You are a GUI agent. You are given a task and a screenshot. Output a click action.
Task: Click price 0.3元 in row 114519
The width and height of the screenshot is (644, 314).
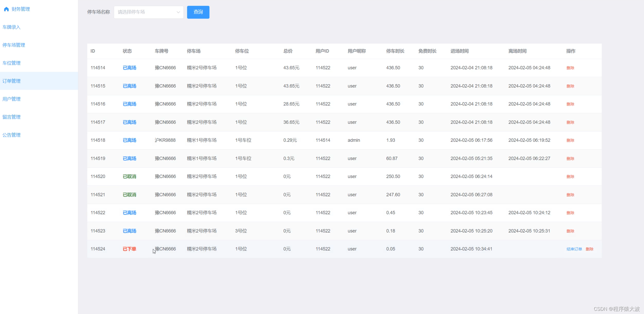coord(289,158)
